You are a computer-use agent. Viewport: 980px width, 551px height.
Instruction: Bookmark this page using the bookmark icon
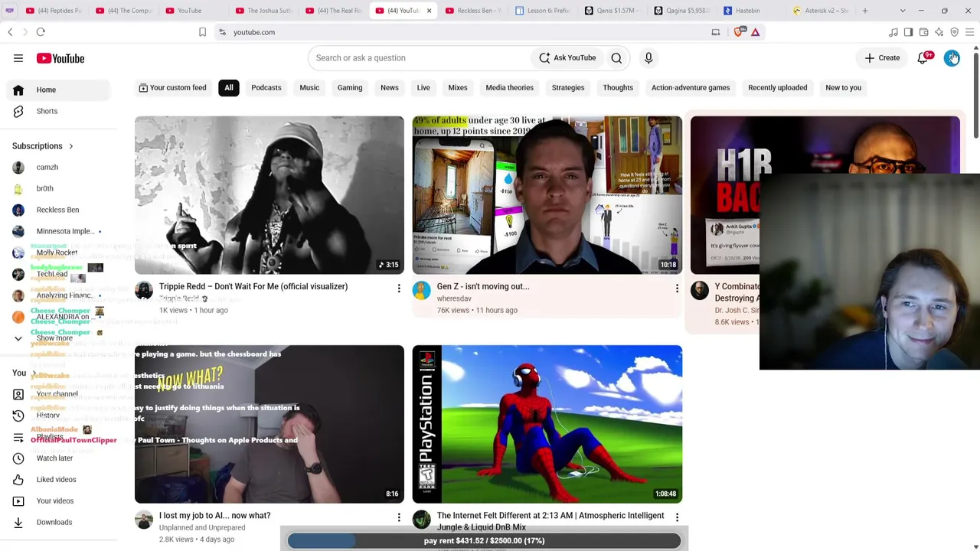pos(202,32)
